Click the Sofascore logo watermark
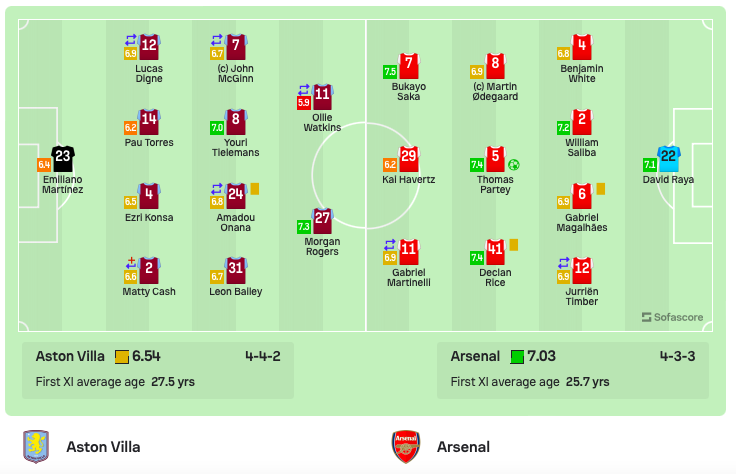Image resolution: width=736 pixels, height=474 pixels. 672,317
